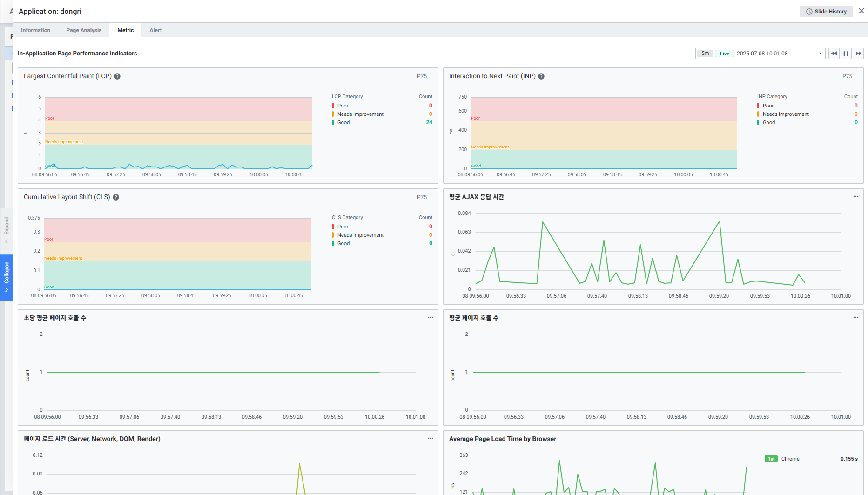The height and width of the screenshot is (495, 868).
Task: Open the Information tab
Action: 35,30
